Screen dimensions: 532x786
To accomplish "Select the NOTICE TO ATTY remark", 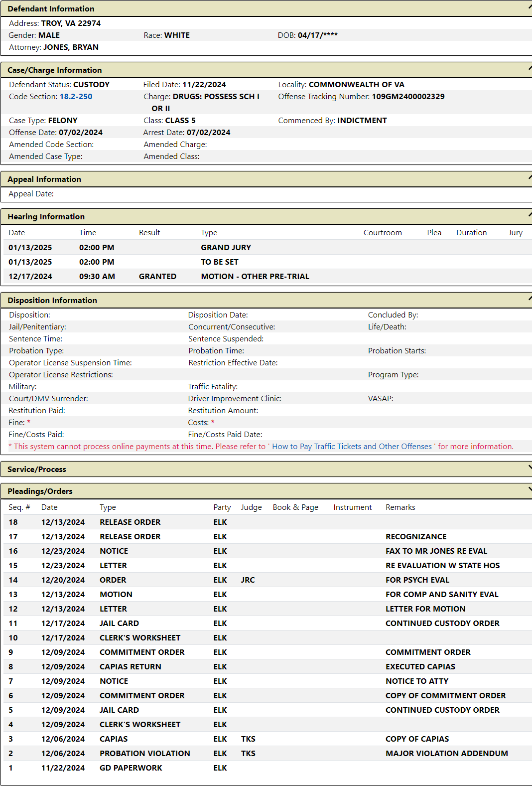I will click(x=417, y=681).
